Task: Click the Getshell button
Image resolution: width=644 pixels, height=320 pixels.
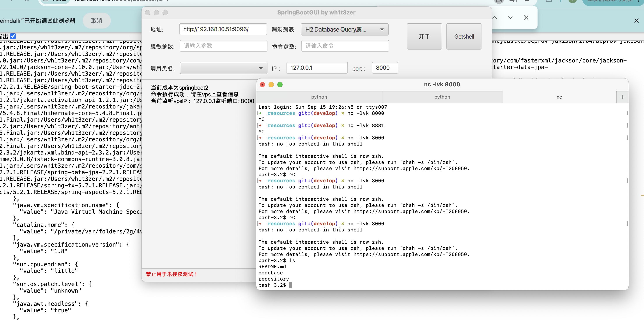Action: click(x=464, y=37)
